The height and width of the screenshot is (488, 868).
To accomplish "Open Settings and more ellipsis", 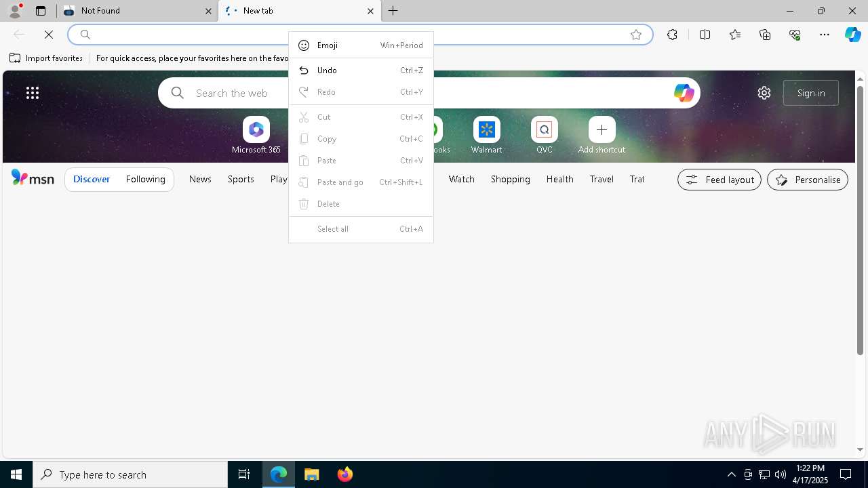I will point(825,35).
